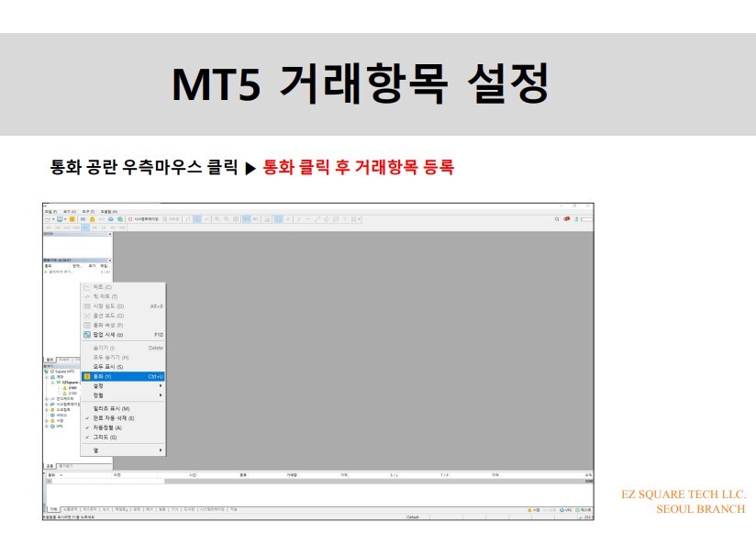Collapse the 계좌 tree node
This screenshot has height=533, width=756.
(x=46, y=377)
